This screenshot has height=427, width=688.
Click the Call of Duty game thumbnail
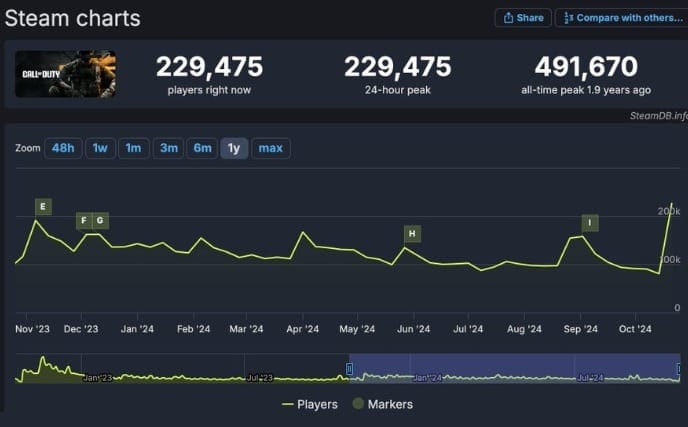[x=65, y=74]
